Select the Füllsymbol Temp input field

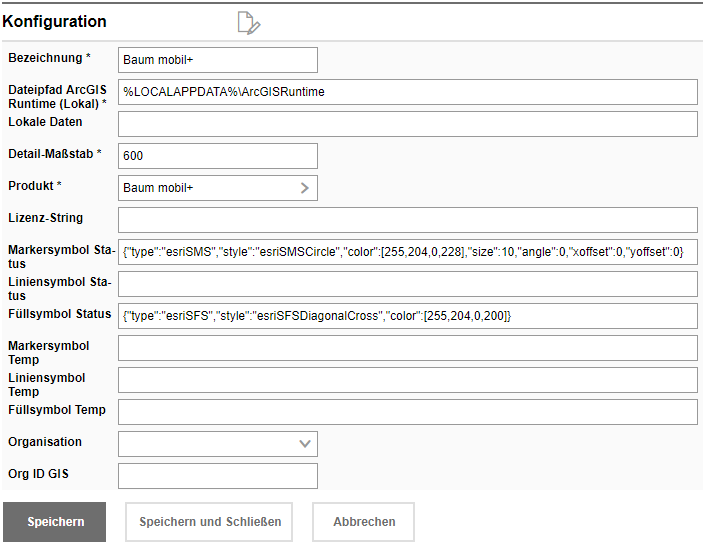pos(407,412)
